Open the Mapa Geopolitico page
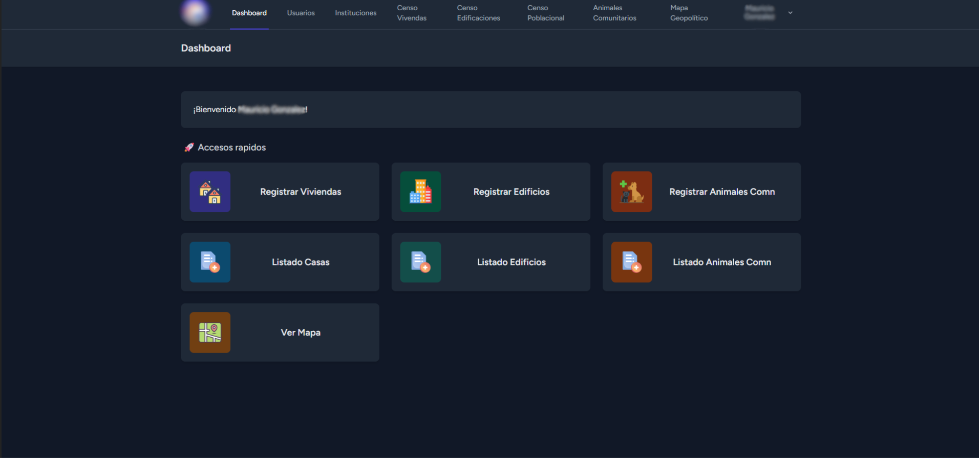This screenshot has width=980, height=458. point(689,13)
